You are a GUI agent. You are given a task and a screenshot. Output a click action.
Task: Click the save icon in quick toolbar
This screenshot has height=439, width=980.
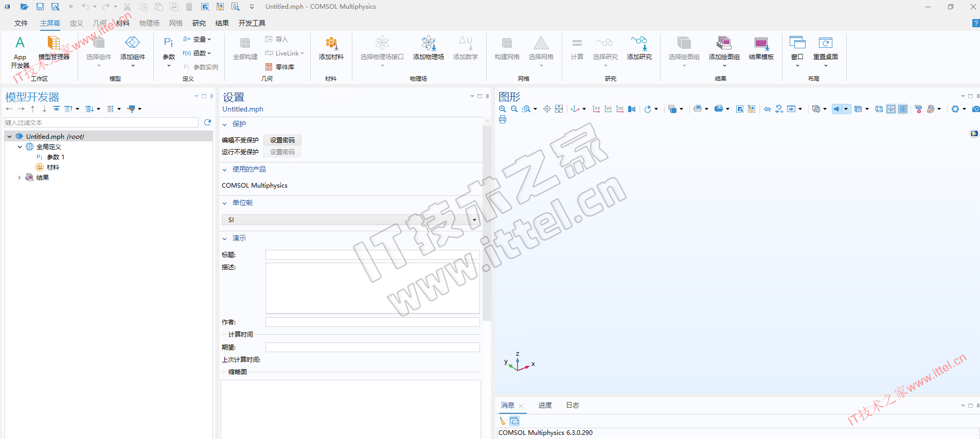point(40,7)
